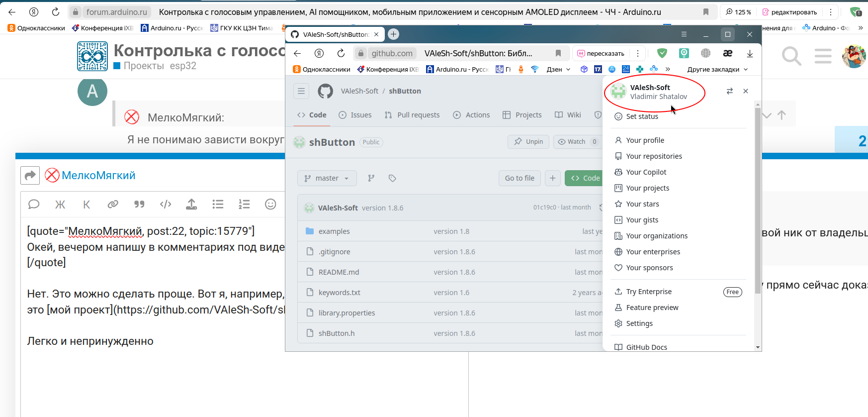This screenshot has height=417, width=868.
Task: Insert numbered list in editor
Action: point(244,204)
